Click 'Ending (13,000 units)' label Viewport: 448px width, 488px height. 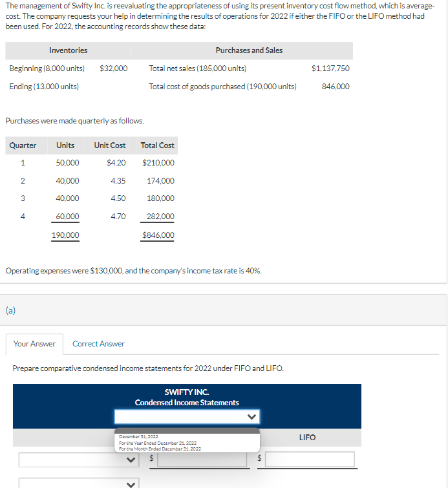[x=44, y=87]
